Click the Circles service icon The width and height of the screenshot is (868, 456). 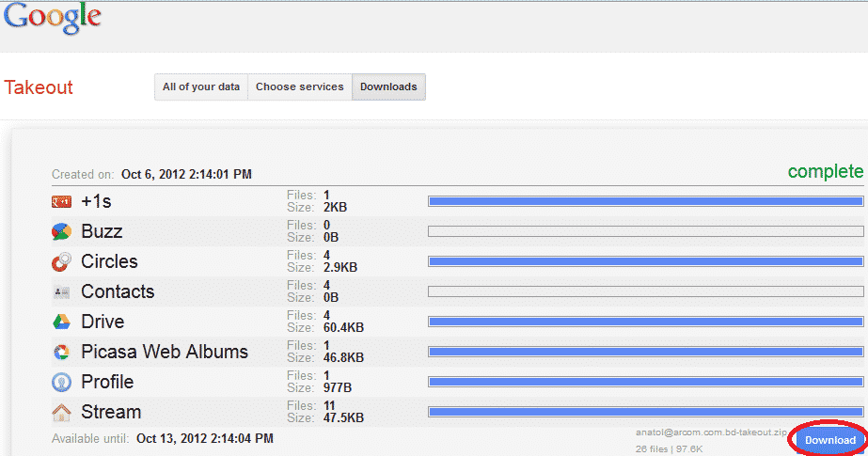[61, 261]
